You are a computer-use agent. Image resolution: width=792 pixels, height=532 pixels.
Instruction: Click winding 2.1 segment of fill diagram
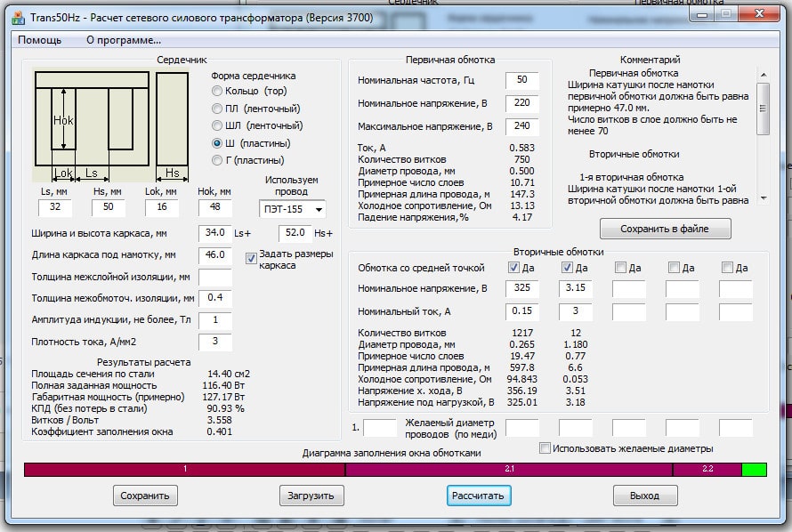pos(509,470)
